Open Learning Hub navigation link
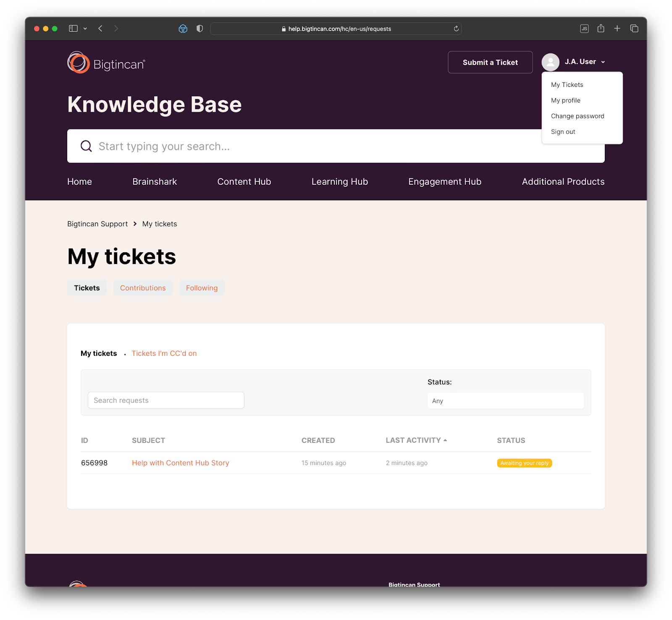 (339, 182)
